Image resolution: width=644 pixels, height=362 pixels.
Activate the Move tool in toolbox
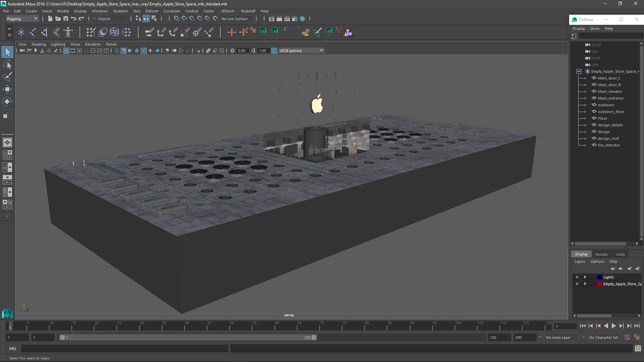click(x=7, y=89)
